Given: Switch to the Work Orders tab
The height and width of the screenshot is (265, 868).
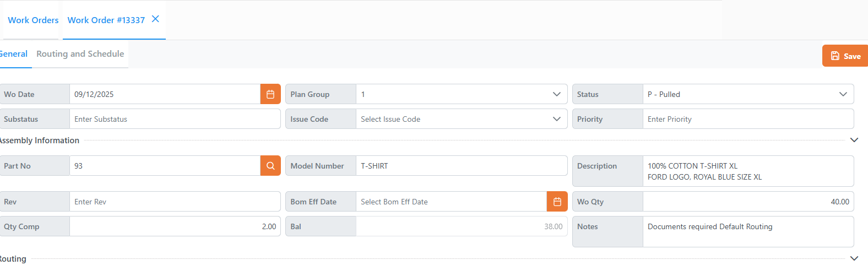Looking at the screenshot, I should point(33,20).
